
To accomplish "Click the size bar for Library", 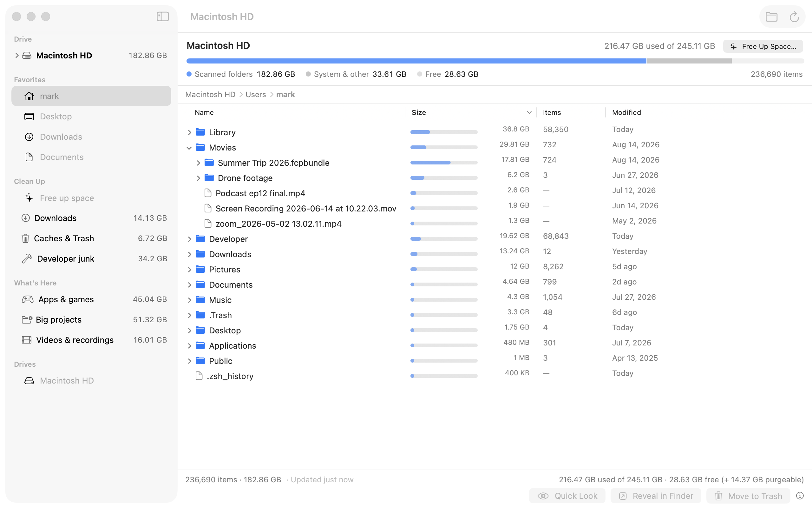I will 443,132.
